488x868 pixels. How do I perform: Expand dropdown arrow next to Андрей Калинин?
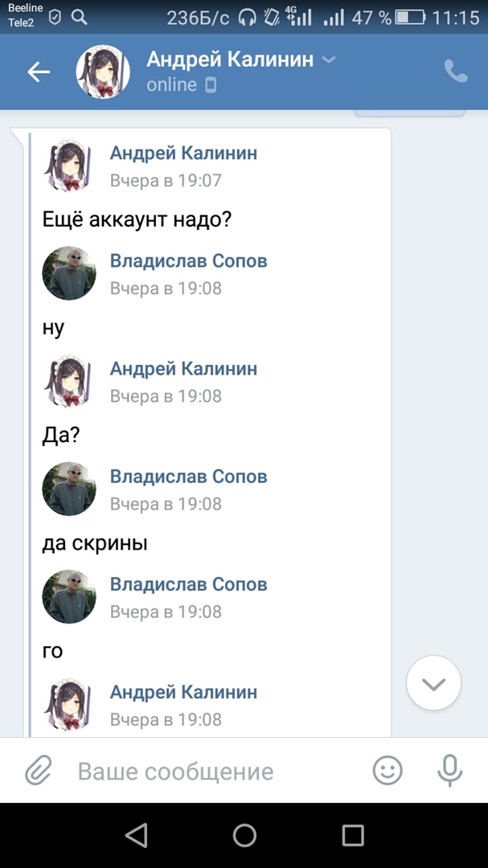tap(328, 60)
